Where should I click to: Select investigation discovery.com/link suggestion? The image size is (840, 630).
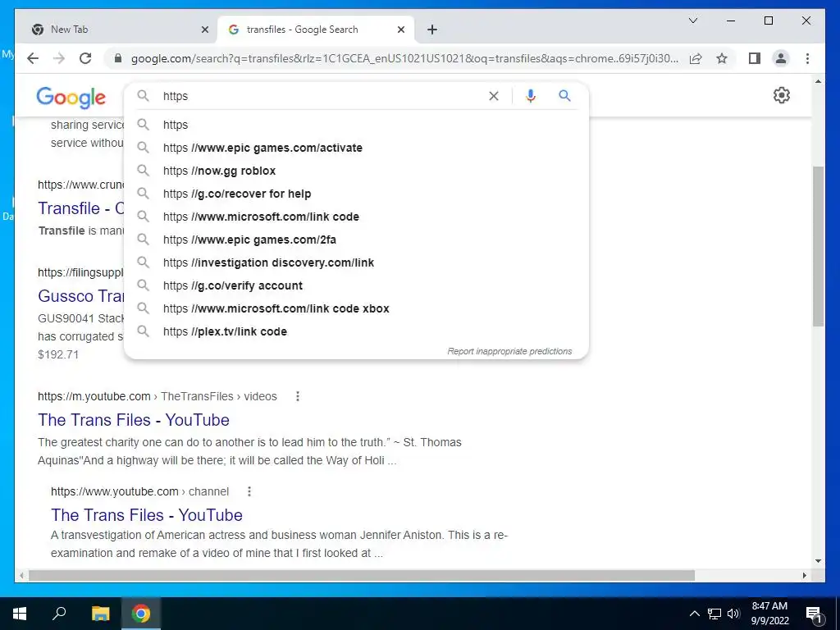click(356, 262)
